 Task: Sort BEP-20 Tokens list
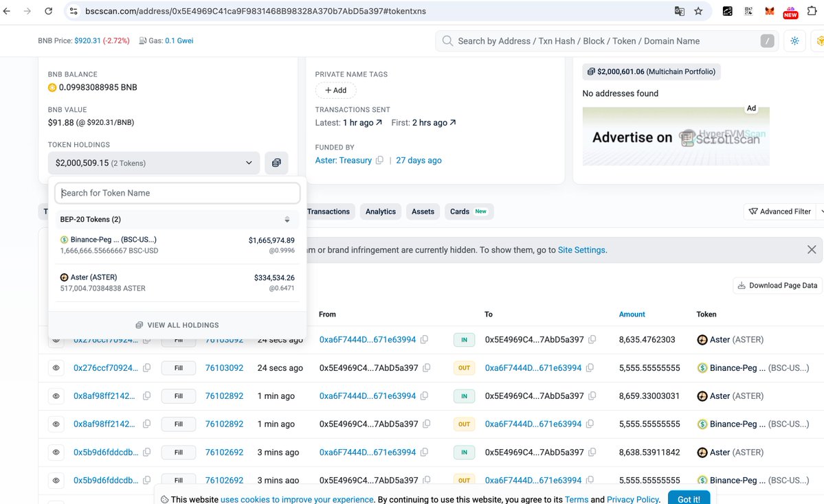[x=287, y=220]
